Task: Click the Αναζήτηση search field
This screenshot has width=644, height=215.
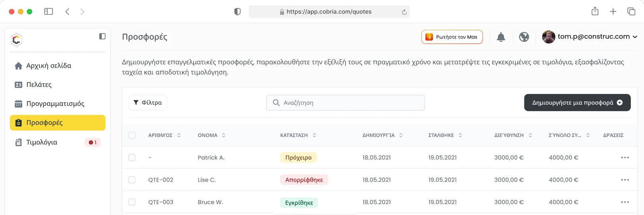Action: 345,103
